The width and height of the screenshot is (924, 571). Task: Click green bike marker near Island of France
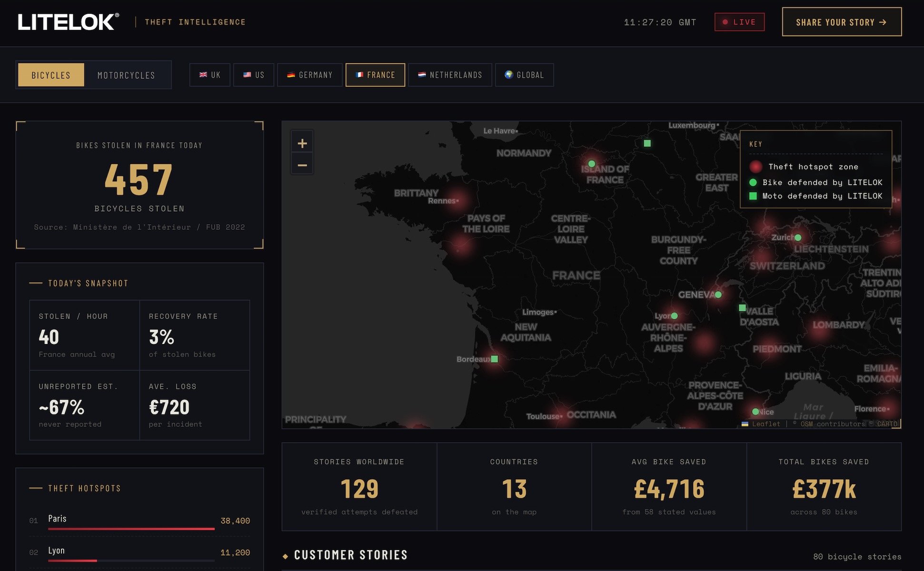(592, 164)
